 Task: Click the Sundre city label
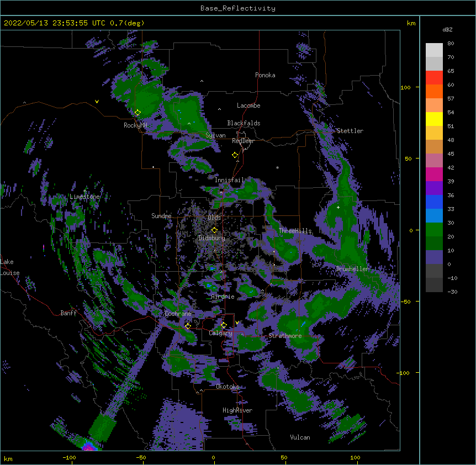pyautogui.click(x=161, y=216)
